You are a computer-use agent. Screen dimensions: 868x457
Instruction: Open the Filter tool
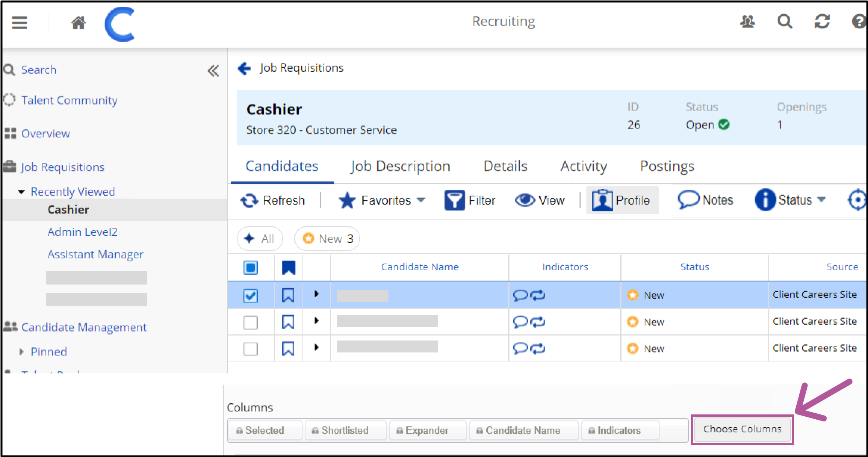pos(469,200)
